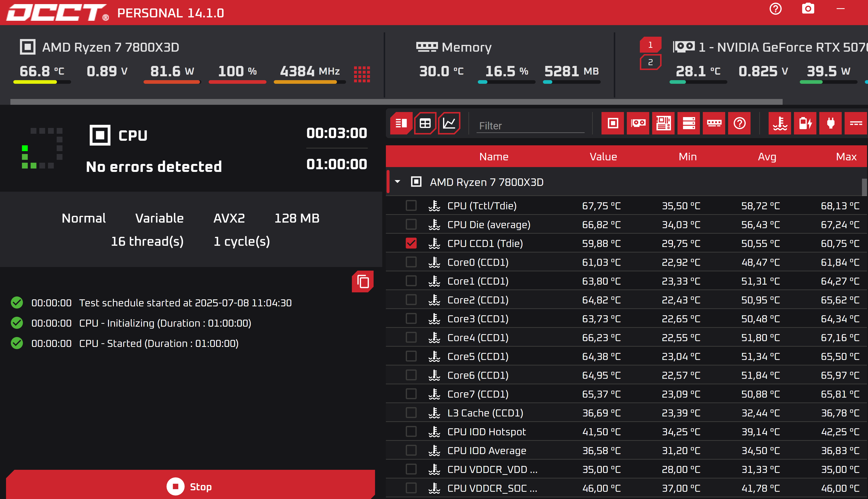Toggle the motherboard sensor filter icon
868x499 pixels.
point(663,123)
